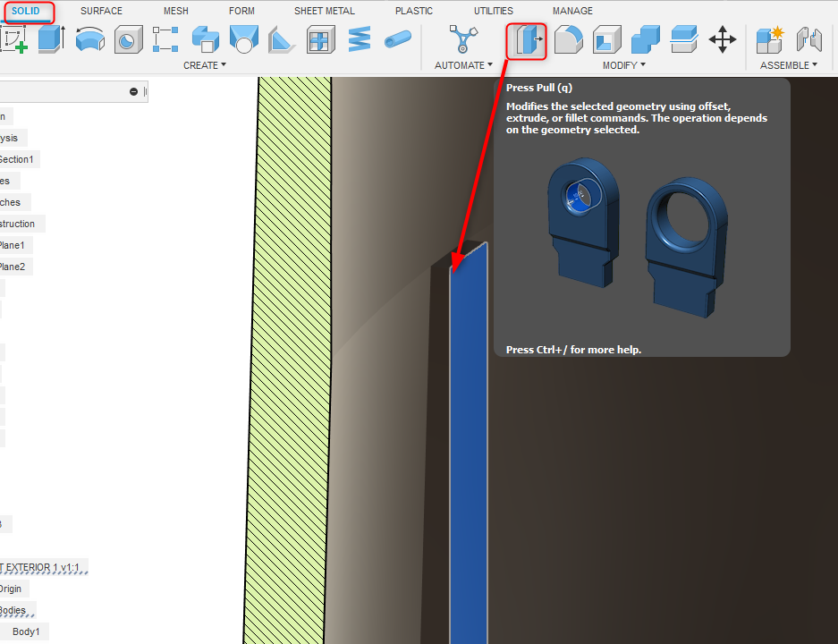Activate the Press Pull tool
Screen dimensions: 838x644
point(526,41)
